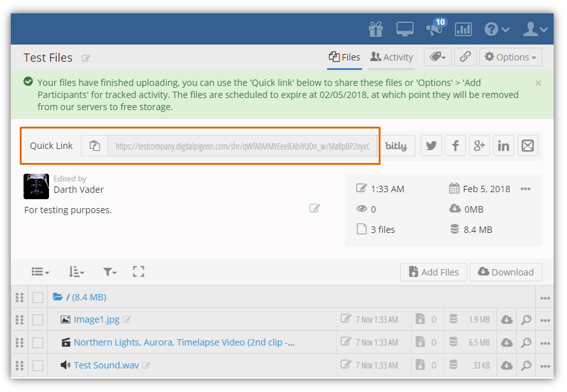The height and width of the screenshot is (392, 567).
Task: Open more options for Image1.jpg row
Action: [545, 321]
